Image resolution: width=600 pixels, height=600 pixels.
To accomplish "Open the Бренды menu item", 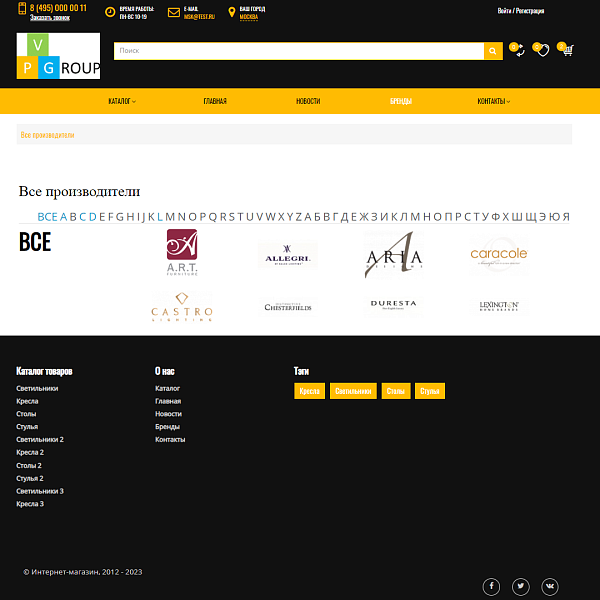I will (x=401, y=101).
